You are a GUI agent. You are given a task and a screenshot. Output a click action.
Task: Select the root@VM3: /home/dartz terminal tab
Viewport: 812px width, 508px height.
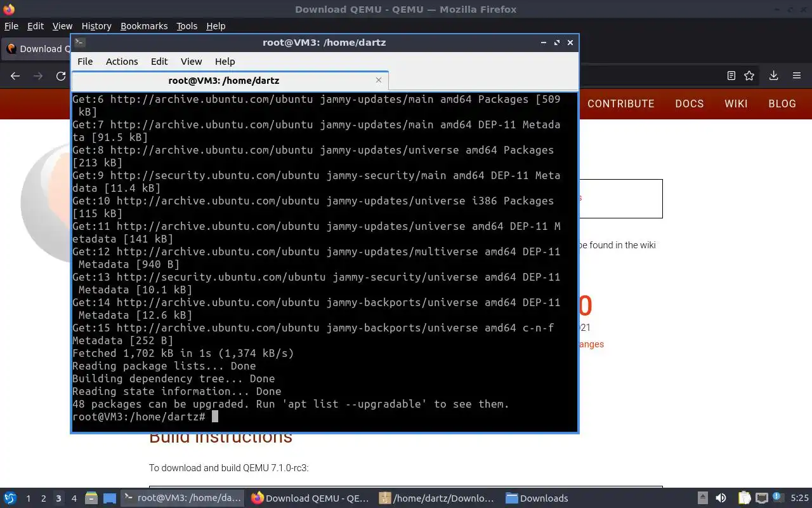tap(230, 80)
